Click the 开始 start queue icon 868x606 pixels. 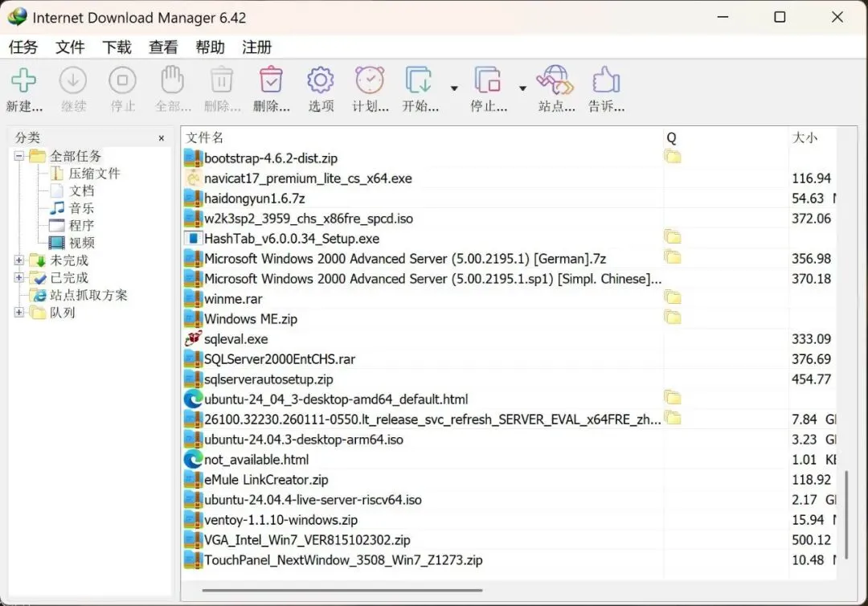click(x=419, y=80)
